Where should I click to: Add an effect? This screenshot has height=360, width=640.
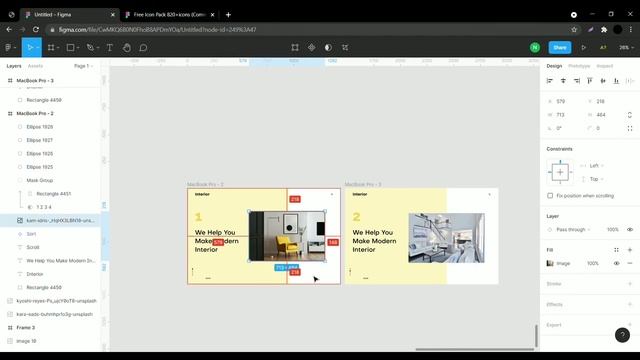click(x=630, y=304)
